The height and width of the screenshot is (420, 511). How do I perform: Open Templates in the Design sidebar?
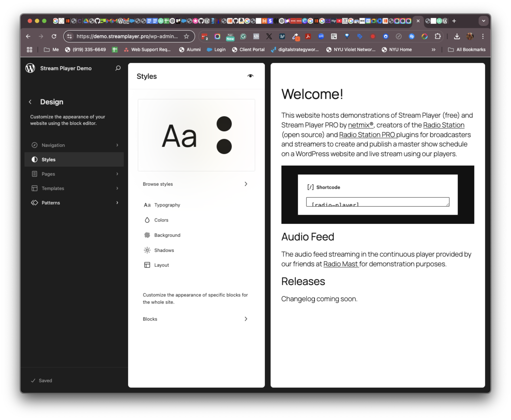74,188
